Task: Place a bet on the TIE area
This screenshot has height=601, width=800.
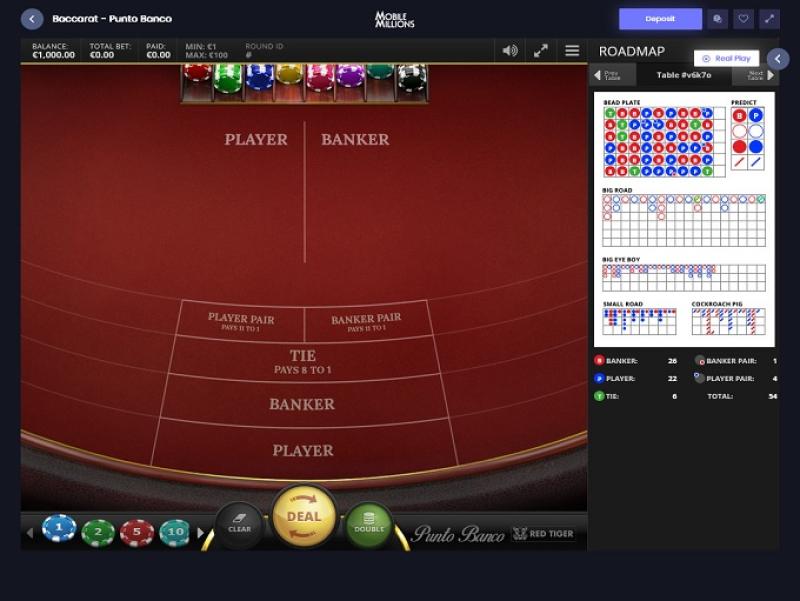Action: pos(303,362)
